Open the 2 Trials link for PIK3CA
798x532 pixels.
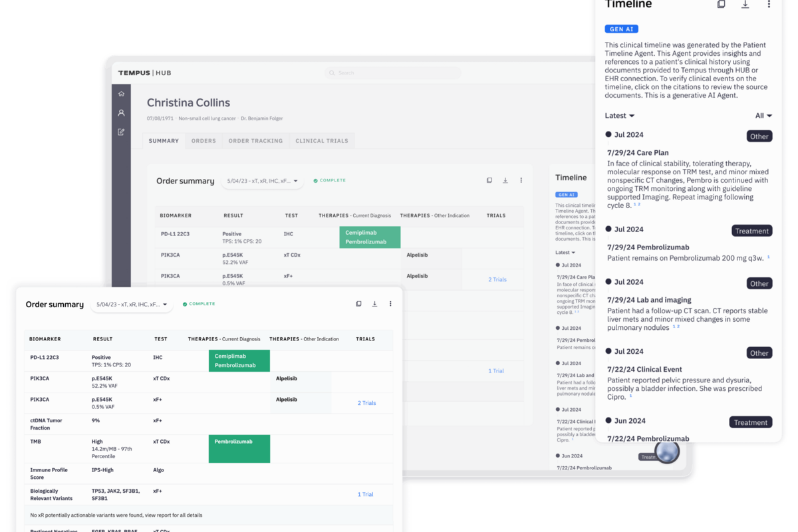coord(365,402)
